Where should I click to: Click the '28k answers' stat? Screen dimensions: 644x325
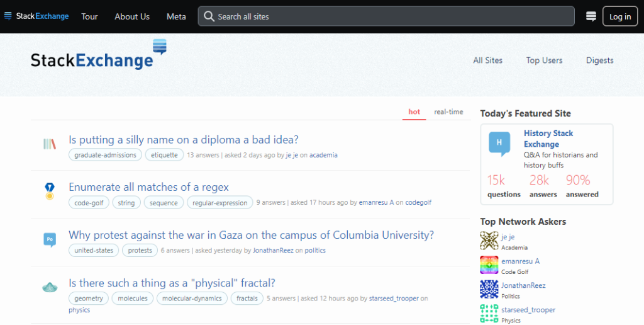[x=543, y=186]
